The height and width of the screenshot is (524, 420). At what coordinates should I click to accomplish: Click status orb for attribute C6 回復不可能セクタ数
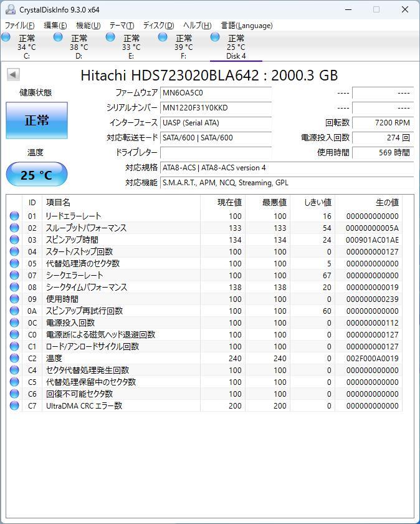14,394
